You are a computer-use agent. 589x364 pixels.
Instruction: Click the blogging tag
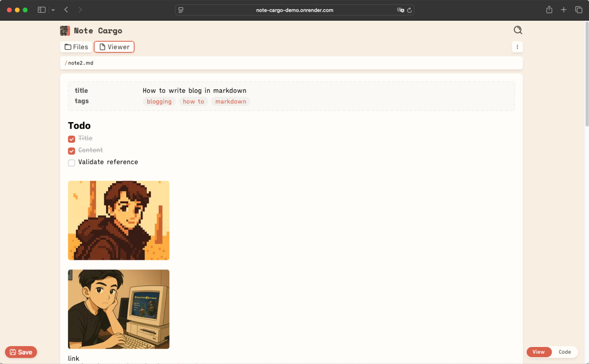159,101
